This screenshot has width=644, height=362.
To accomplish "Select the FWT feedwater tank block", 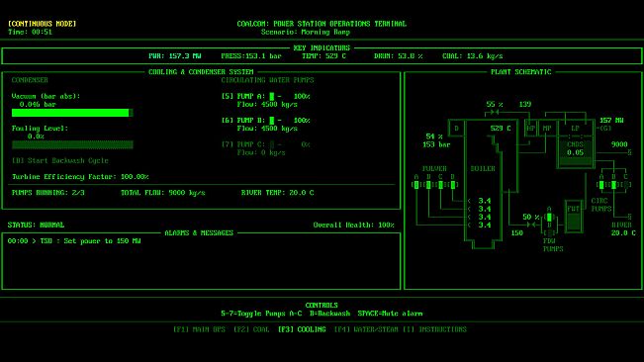I will point(574,217).
